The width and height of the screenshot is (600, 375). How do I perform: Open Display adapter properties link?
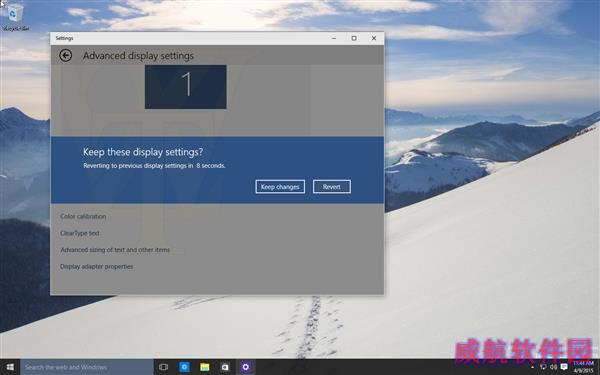96,267
